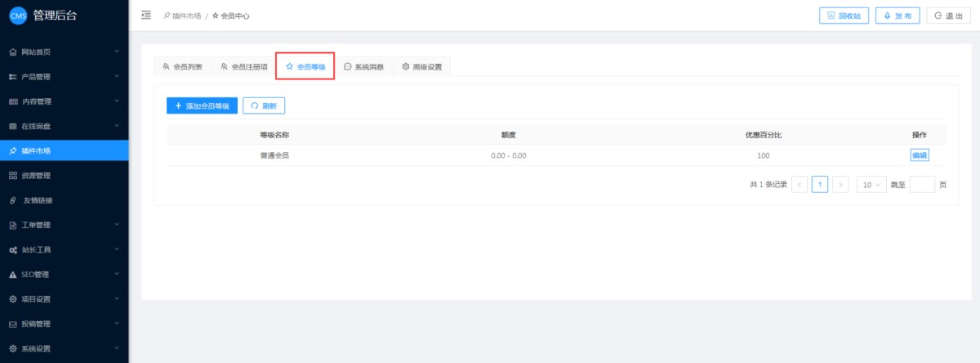Viewport: 980px width, 363px height.
Task: Expand 网站首页 in the sidebar
Action: tap(64, 52)
